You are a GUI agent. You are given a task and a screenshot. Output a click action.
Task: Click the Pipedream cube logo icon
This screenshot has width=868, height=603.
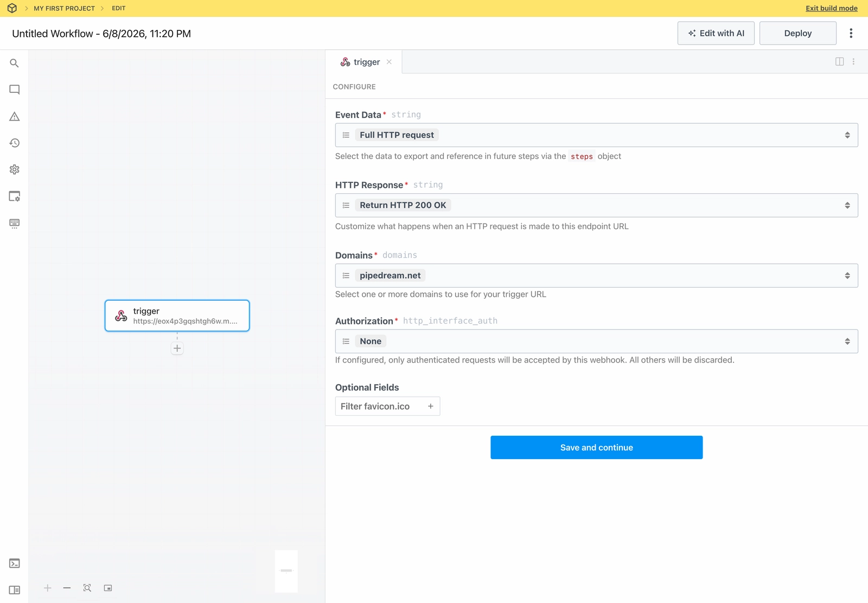click(12, 8)
